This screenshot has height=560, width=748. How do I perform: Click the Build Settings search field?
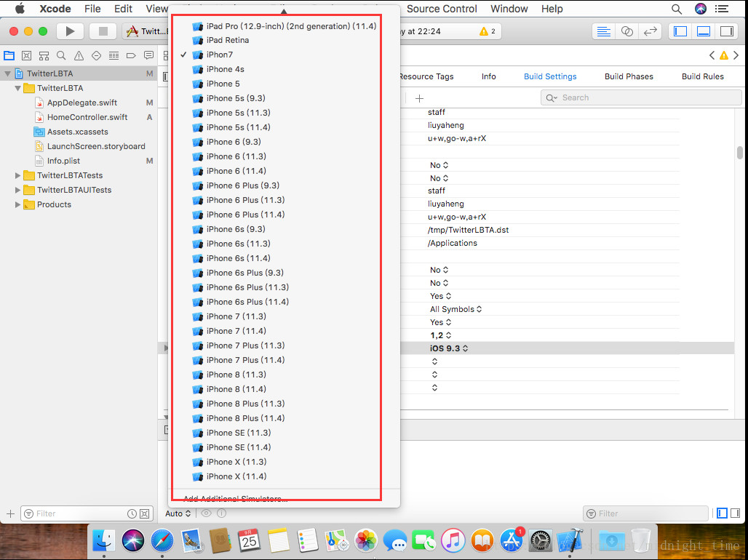[641, 97]
